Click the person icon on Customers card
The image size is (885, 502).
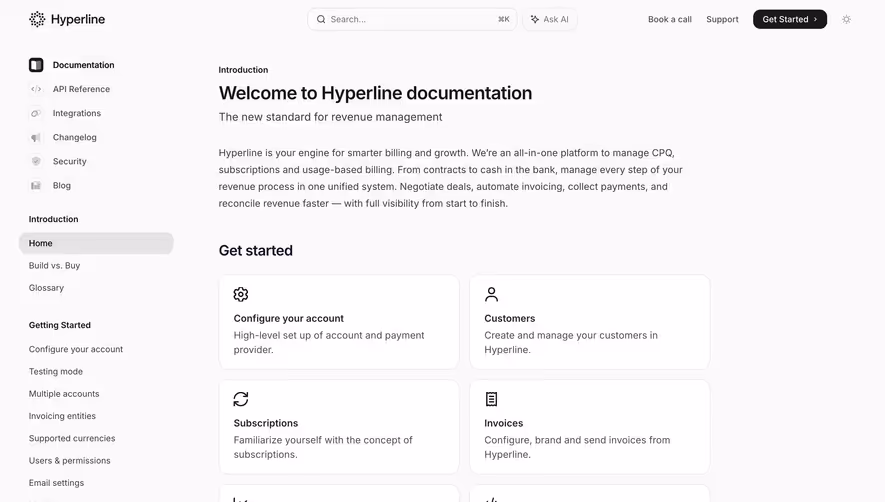tap(492, 294)
